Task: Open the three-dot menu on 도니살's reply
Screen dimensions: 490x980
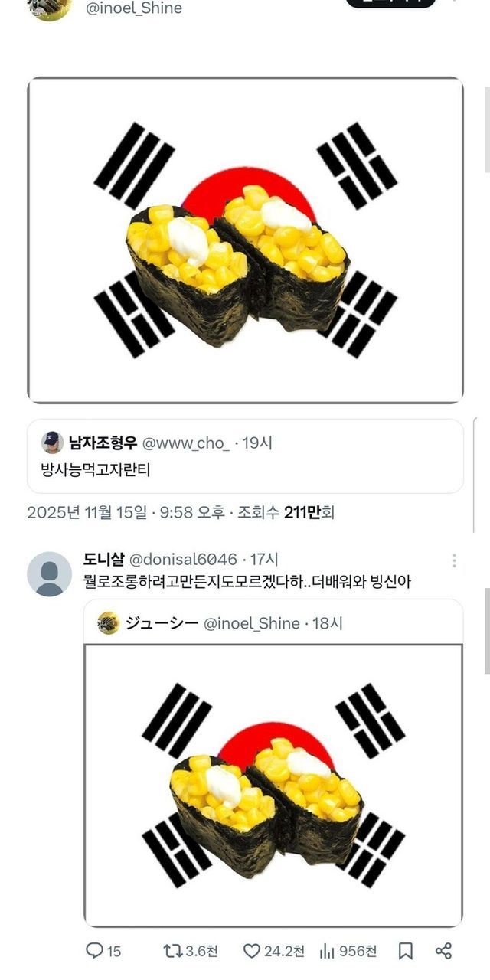Action: (x=454, y=560)
